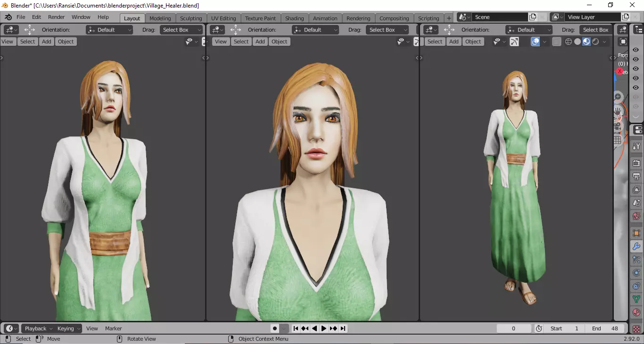
Task: Open the Physics properties tab
Action: (x=636, y=273)
